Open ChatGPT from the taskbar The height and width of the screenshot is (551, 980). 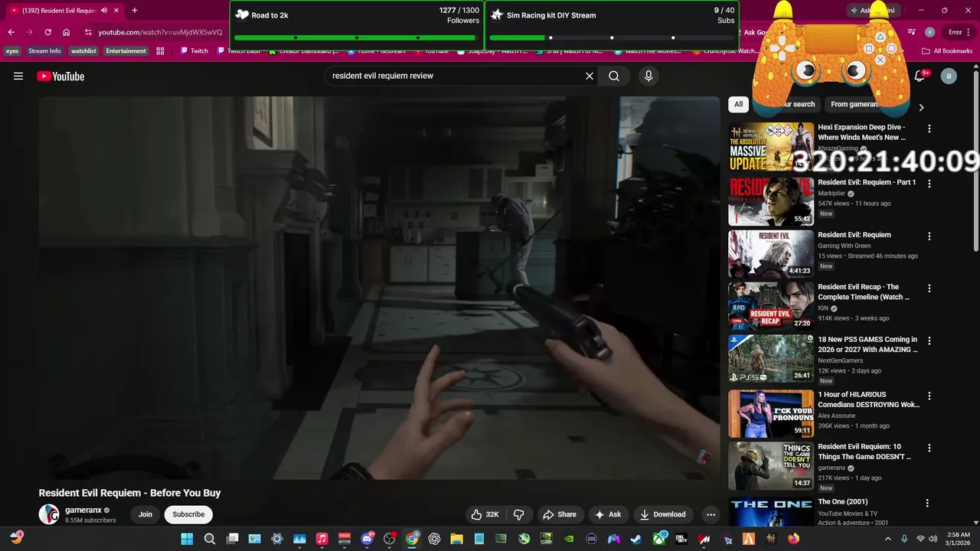pyautogui.click(x=434, y=539)
